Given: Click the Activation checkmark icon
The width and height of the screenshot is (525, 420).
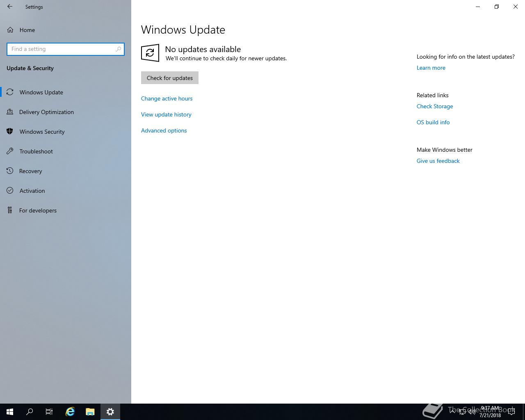Looking at the screenshot, I should click(x=10, y=191).
